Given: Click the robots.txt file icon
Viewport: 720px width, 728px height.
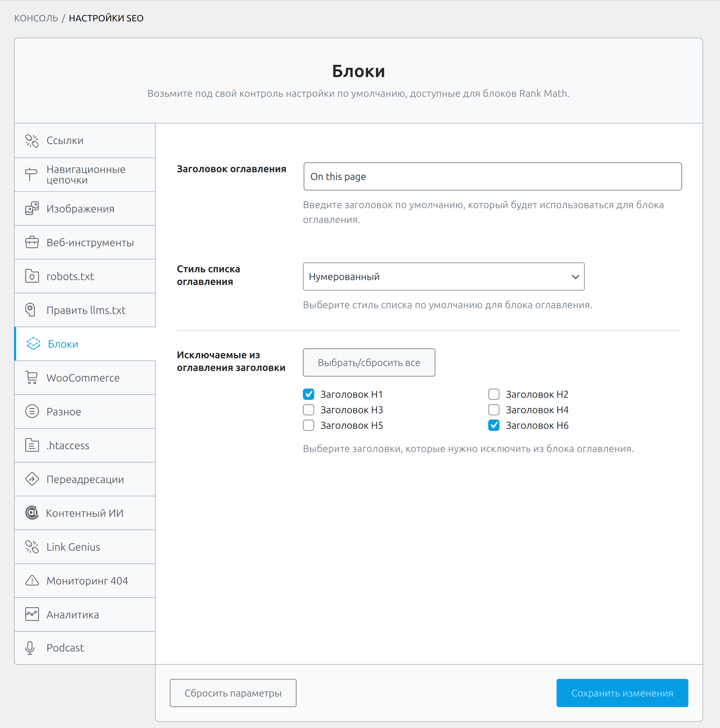Looking at the screenshot, I should (x=32, y=276).
